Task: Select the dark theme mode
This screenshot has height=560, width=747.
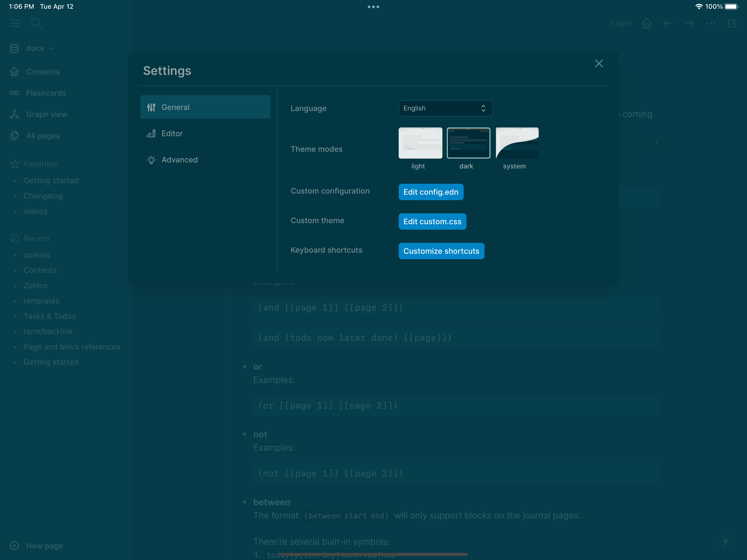Action: 468,143
